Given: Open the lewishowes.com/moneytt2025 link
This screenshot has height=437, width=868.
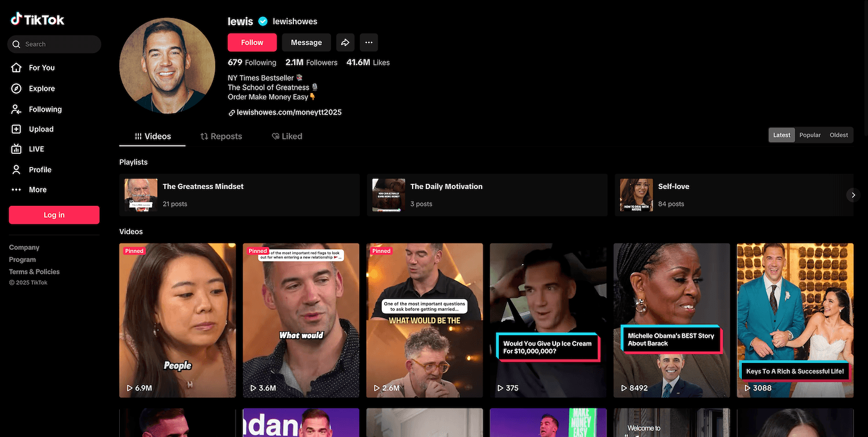Looking at the screenshot, I should coord(289,112).
